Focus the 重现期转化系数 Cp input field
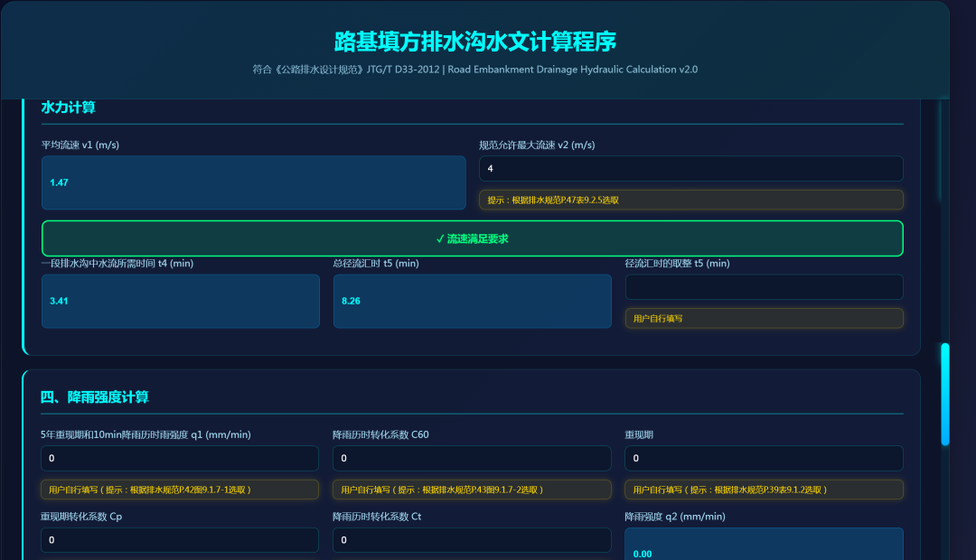The height and width of the screenshot is (560, 976). [180, 540]
